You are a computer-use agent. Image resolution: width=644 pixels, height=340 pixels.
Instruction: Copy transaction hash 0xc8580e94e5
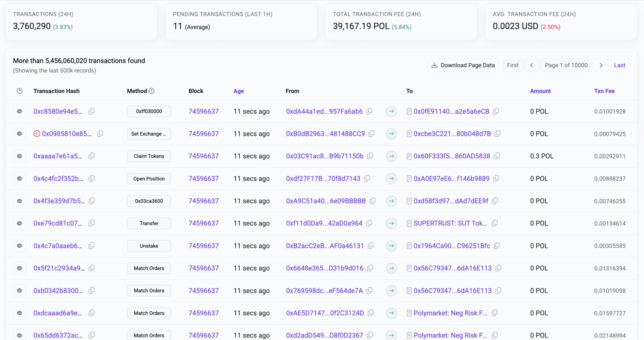(x=92, y=111)
